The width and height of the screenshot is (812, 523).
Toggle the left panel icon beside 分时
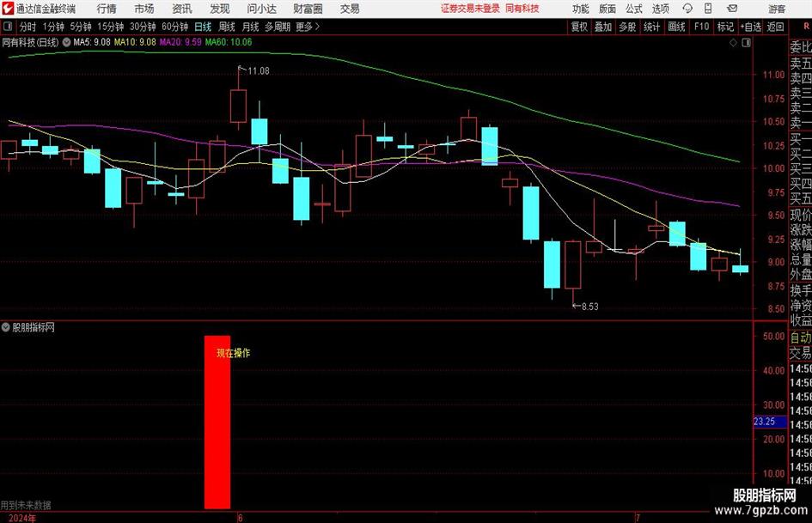pos(8,27)
